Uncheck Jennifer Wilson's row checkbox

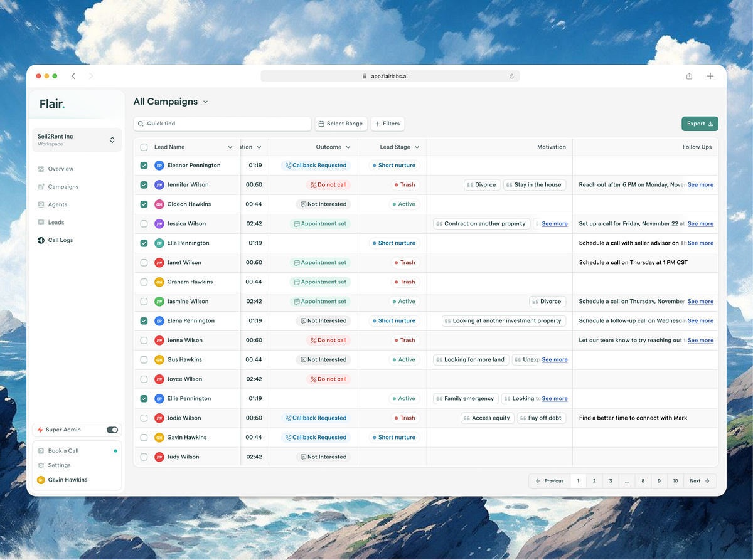144,185
